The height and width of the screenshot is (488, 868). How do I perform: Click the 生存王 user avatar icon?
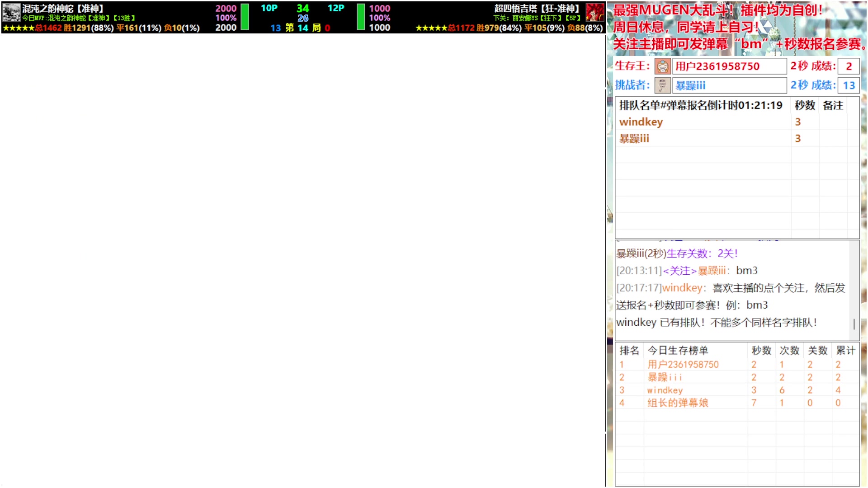(x=662, y=66)
